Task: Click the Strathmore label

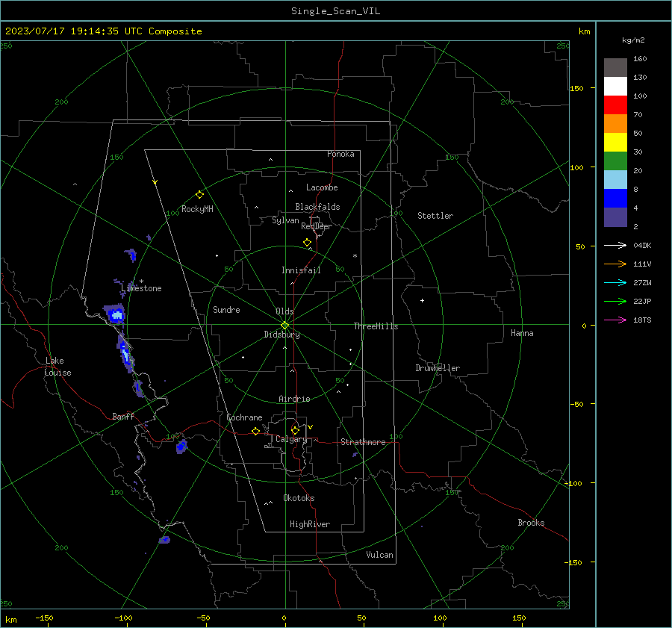Action: [363, 442]
